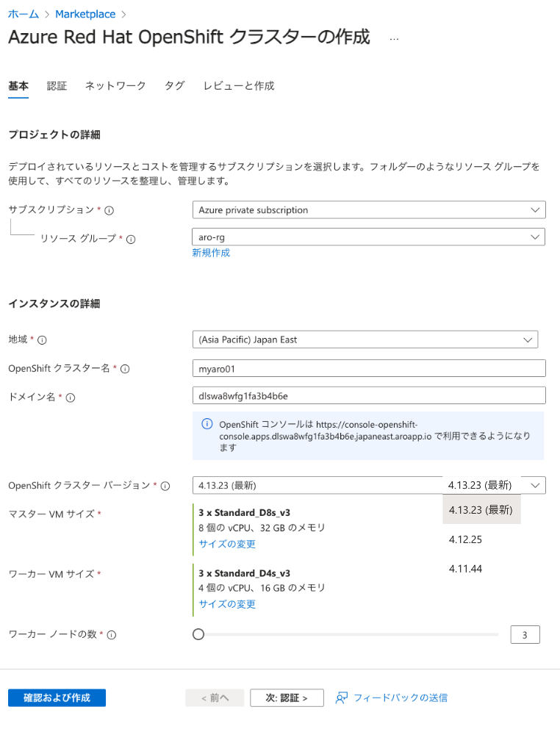Screen dimensions: 560x729
Task: Click the info icon in the console URL notice
Action: pyautogui.click(x=207, y=424)
